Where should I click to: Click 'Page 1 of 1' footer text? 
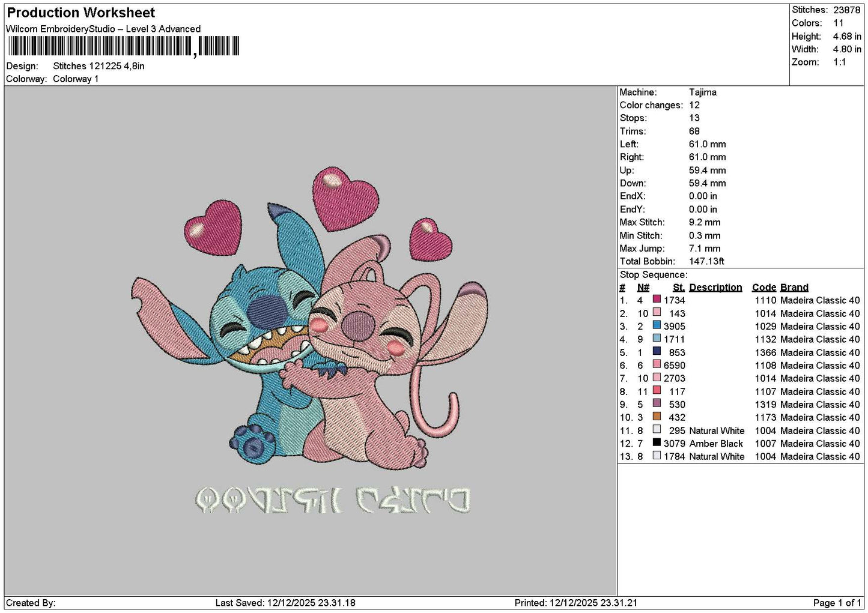click(837, 603)
